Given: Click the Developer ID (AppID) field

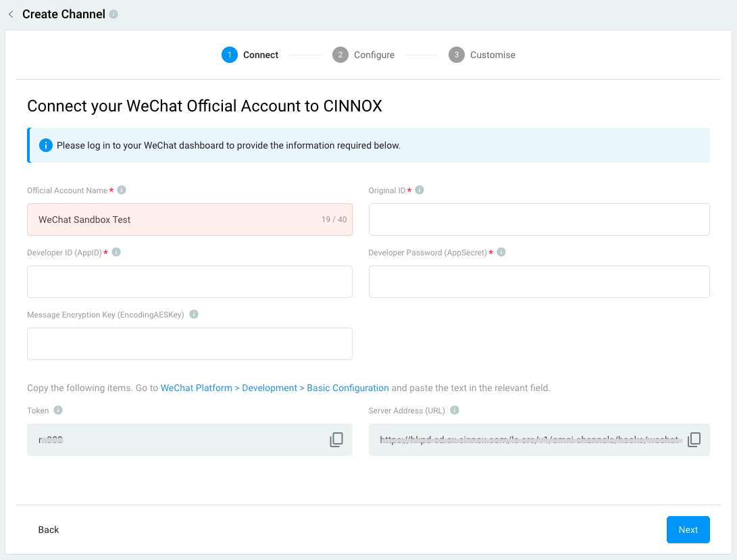Looking at the screenshot, I should point(190,282).
